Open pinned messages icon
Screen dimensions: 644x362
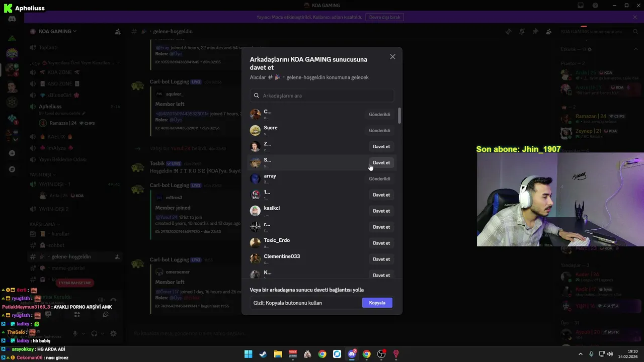click(535, 31)
